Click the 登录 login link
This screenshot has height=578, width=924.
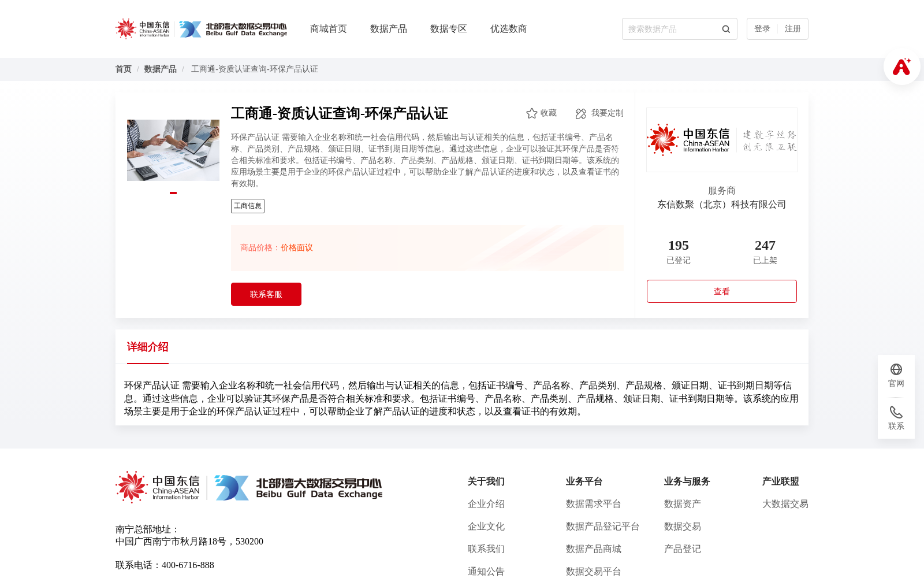click(762, 29)
